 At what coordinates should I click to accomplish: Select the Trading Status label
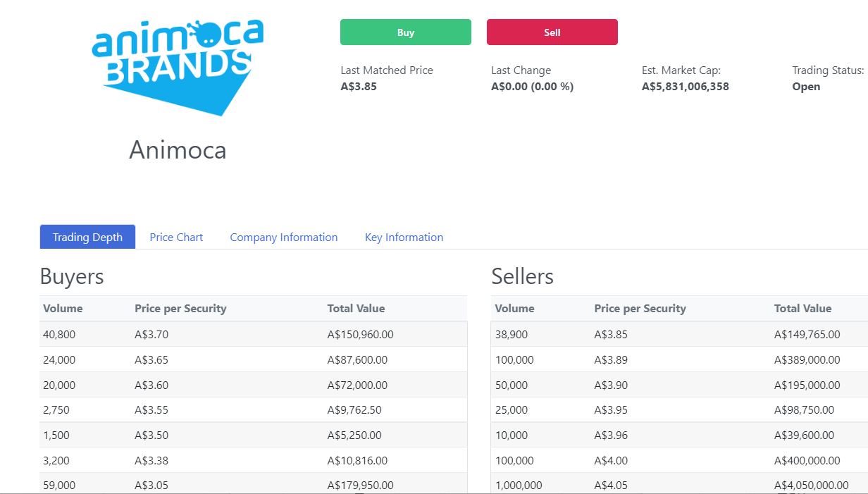coord(828,70)
